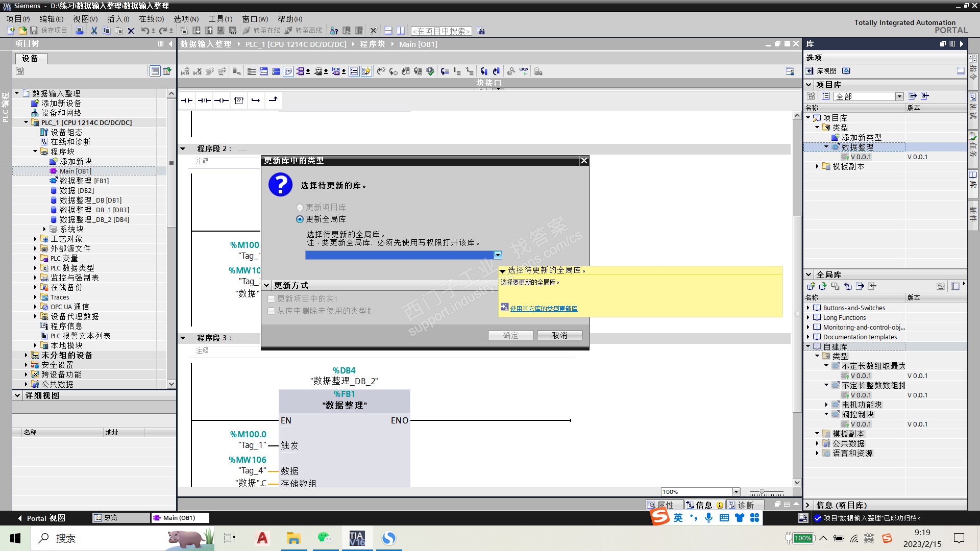Select the update project library radio button
The width and height of the screenshot is (980, 551).
300,207
